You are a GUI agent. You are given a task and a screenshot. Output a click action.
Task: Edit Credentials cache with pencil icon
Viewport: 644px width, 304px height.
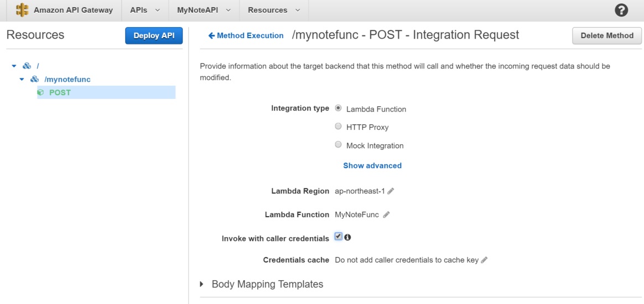click(x=484, y=260)
